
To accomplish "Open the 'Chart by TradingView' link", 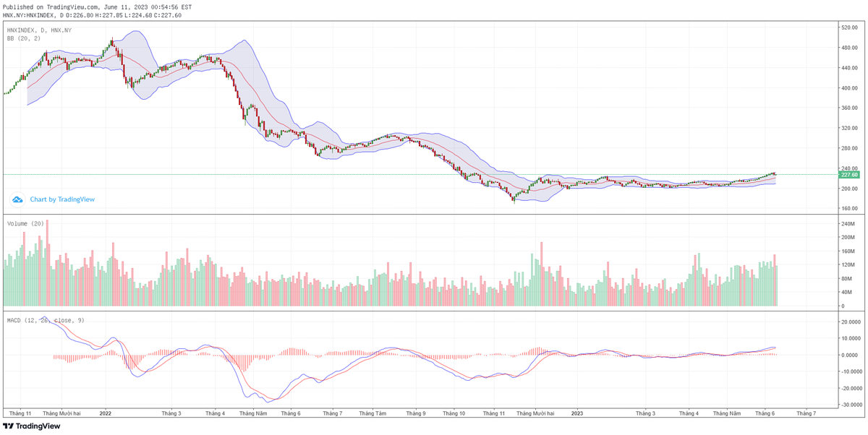I will (x=62, y=199).
